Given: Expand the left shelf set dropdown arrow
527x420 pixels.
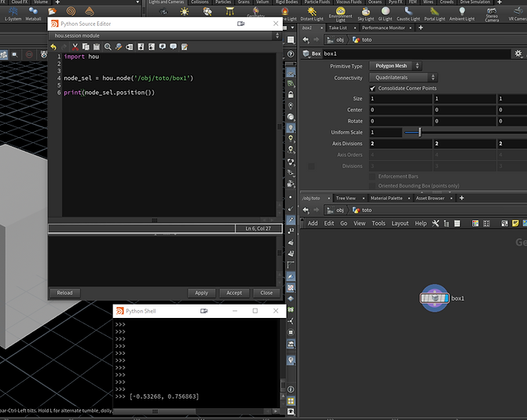Looking at the screenshot, I should pos(137,2).
